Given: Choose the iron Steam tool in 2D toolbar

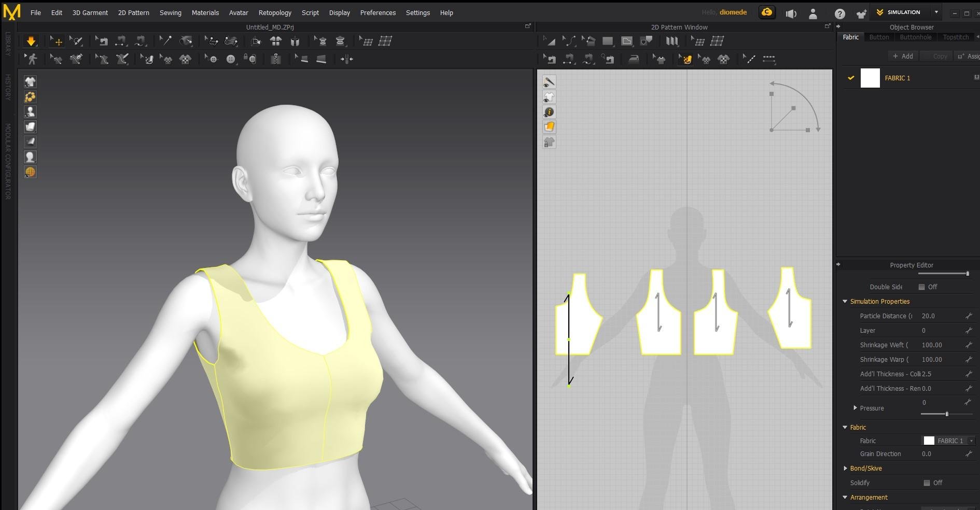Looking at the screenshot, I should [x=634, y=60].
